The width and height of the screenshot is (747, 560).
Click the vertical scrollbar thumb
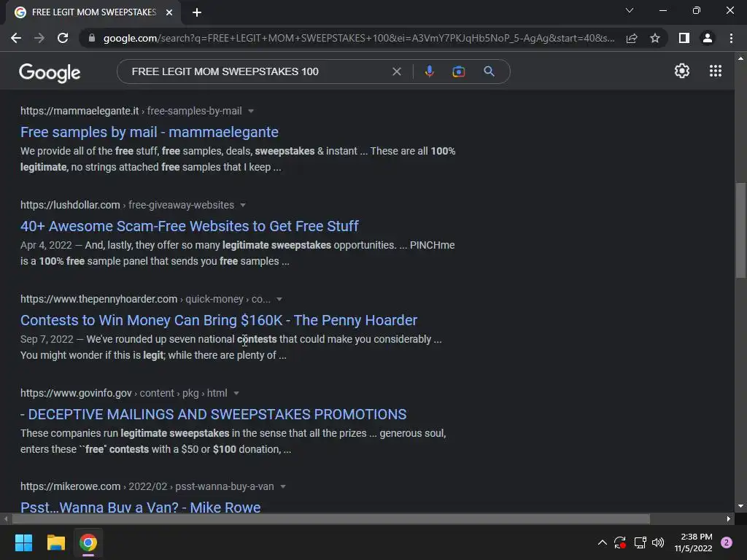[740, 230]
